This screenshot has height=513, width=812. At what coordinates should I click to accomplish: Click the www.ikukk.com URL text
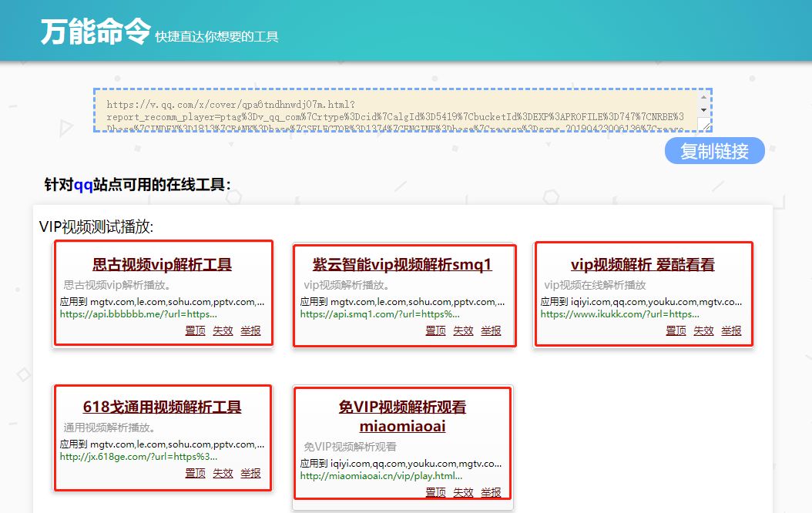(620, 314)
